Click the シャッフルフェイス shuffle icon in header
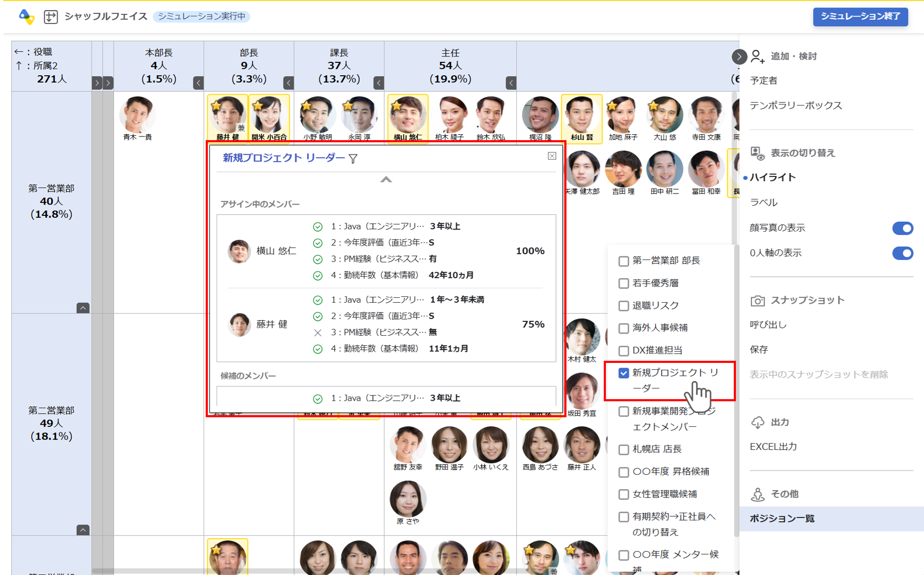The height and width of the screenshot is (575, 924). point(51,17)
